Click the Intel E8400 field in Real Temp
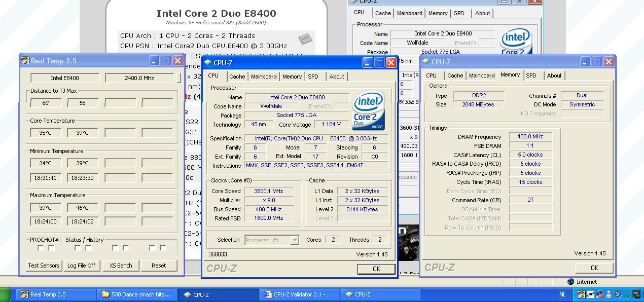Viewport: 644px width, 302px height. [x=65, y=78]
